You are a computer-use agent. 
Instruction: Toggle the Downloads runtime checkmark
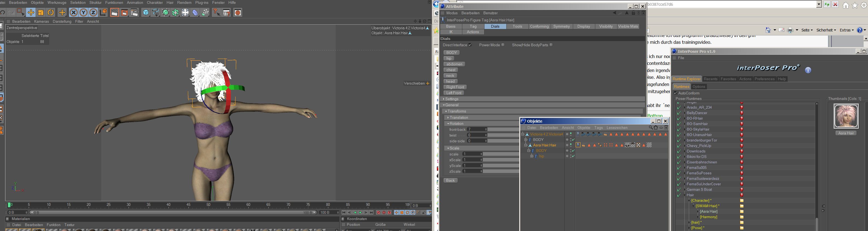point(679,151)
